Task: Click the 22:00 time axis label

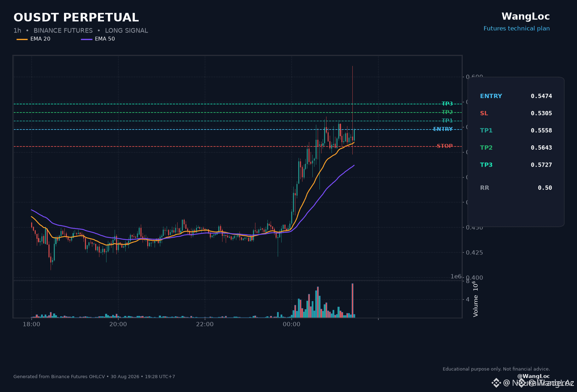Action: tap(205, 324)
